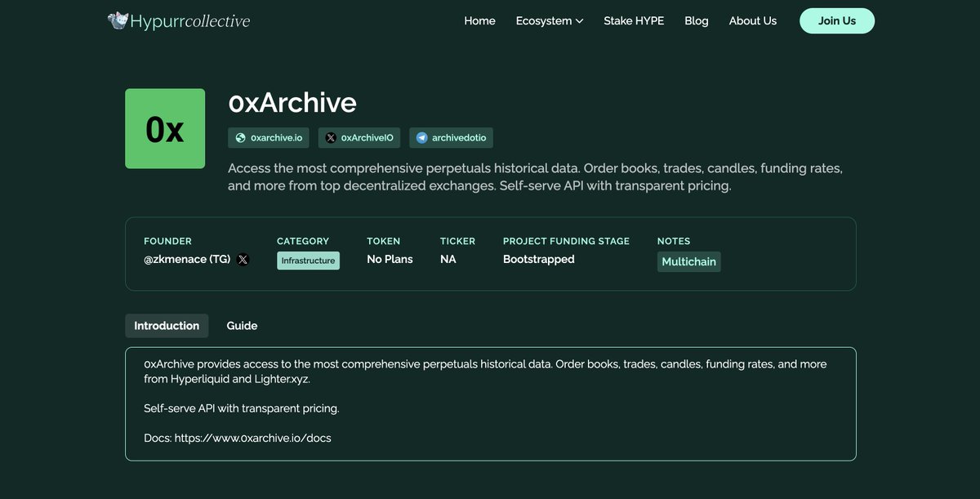Switch to the Guide tab
Screen dimensions: 980x499
[x=242, y=326]
